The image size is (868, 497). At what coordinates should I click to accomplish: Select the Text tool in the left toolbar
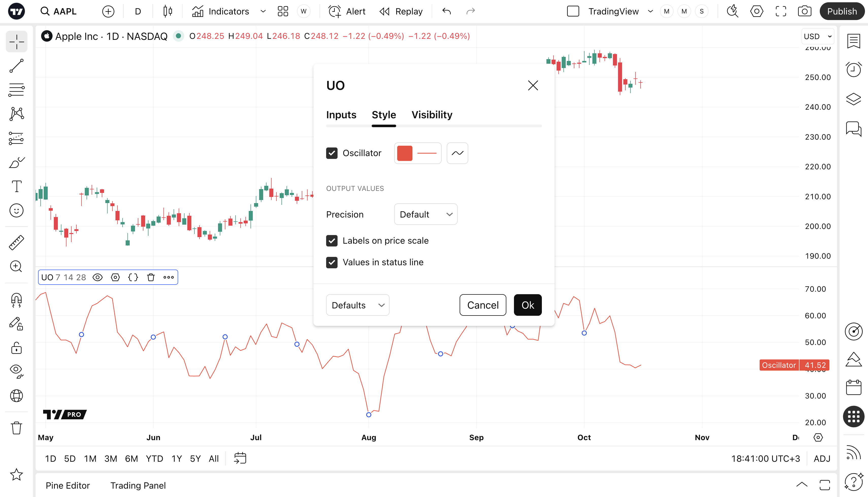tap(16, 186)
